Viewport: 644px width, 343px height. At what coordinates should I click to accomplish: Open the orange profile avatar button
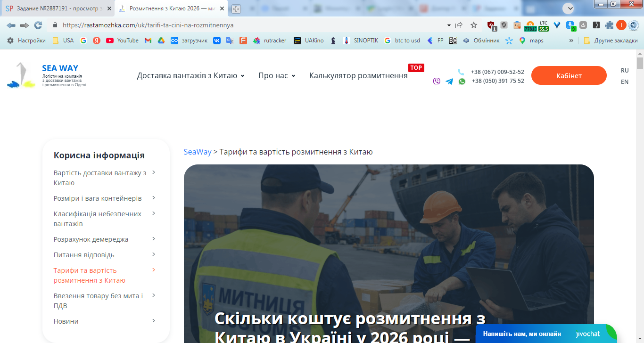[x=621, y=25]
